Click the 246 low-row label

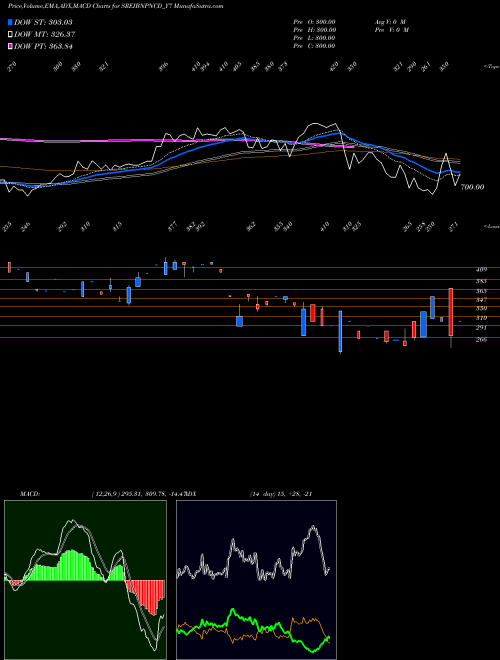(x=26, y=227)
